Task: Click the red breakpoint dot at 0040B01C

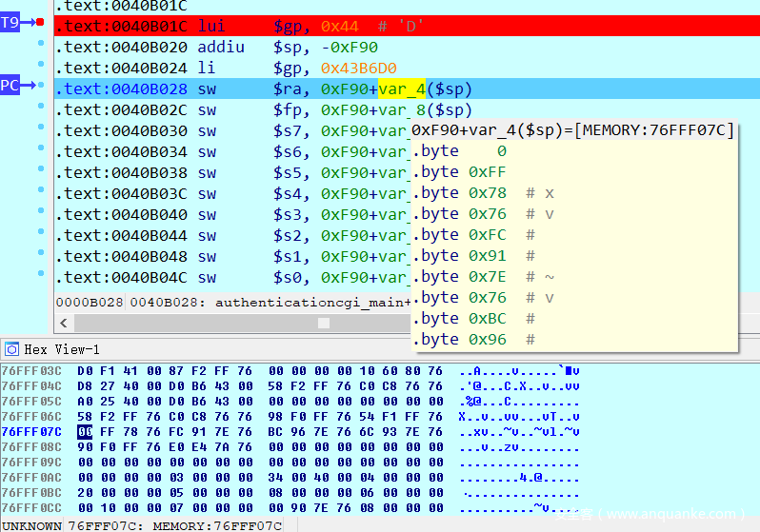Action: click(40, 22)
